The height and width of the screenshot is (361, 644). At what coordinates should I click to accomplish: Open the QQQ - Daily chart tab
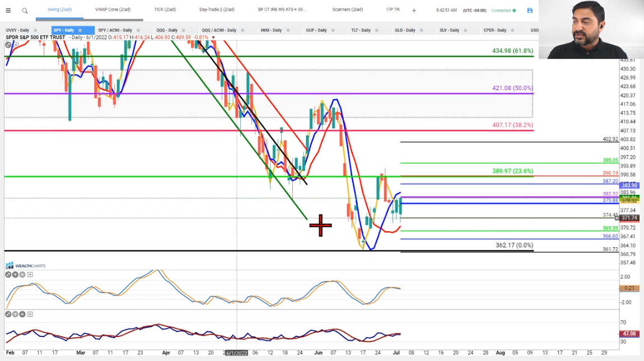click(167, 30)
